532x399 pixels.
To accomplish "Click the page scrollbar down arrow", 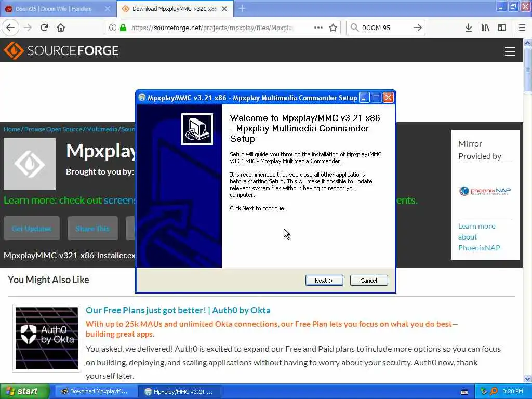I will (528, 379).
